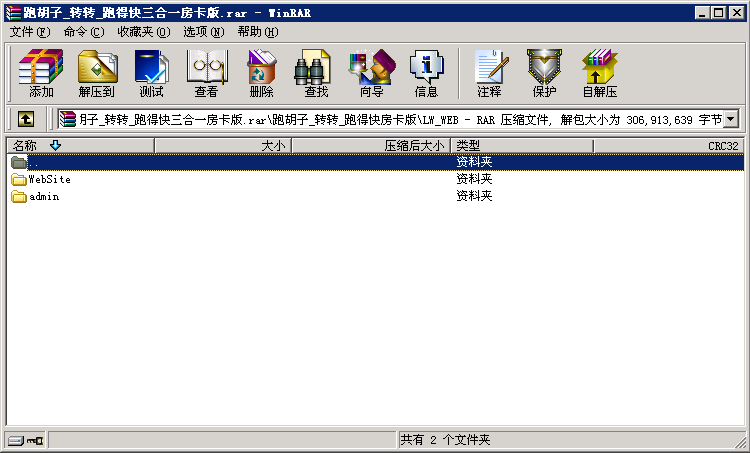Open the 查看 (View) toolbar icon
Screen dimensions: 750x453
(206, 73)
